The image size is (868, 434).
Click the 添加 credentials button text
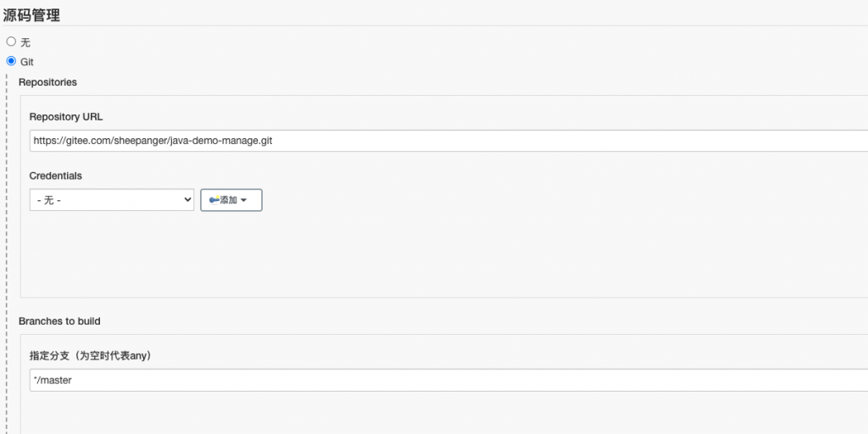point(229,200)
